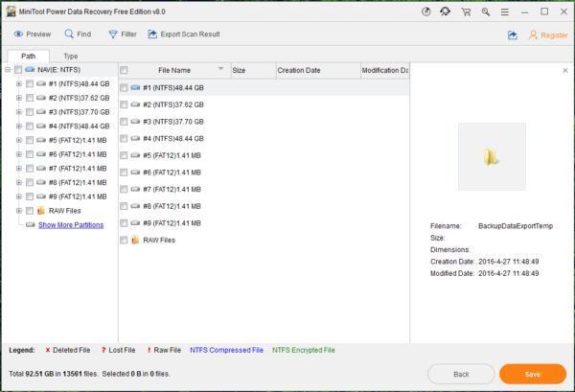Click the key icon in title bar
575x392 pixels.
tap(486, 12)
